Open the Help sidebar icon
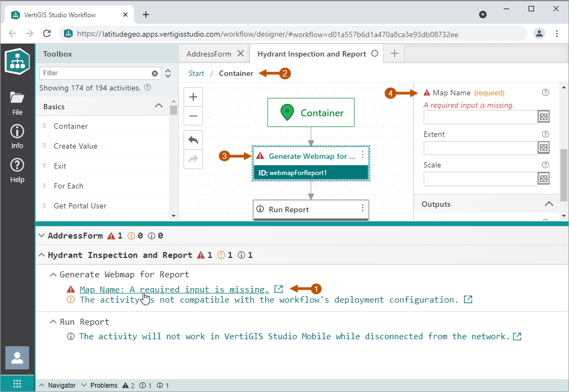 point(17,165)
